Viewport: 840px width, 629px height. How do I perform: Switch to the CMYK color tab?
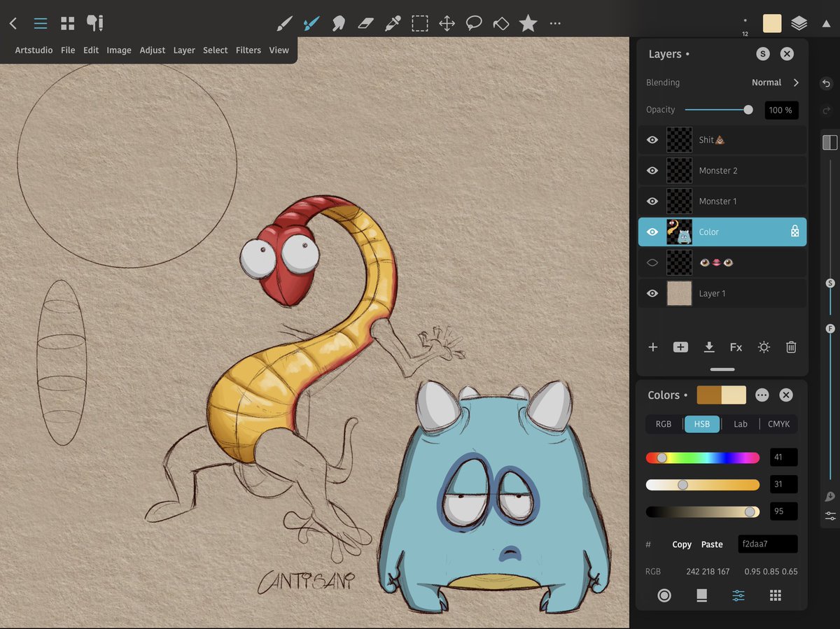click(778, 424)
